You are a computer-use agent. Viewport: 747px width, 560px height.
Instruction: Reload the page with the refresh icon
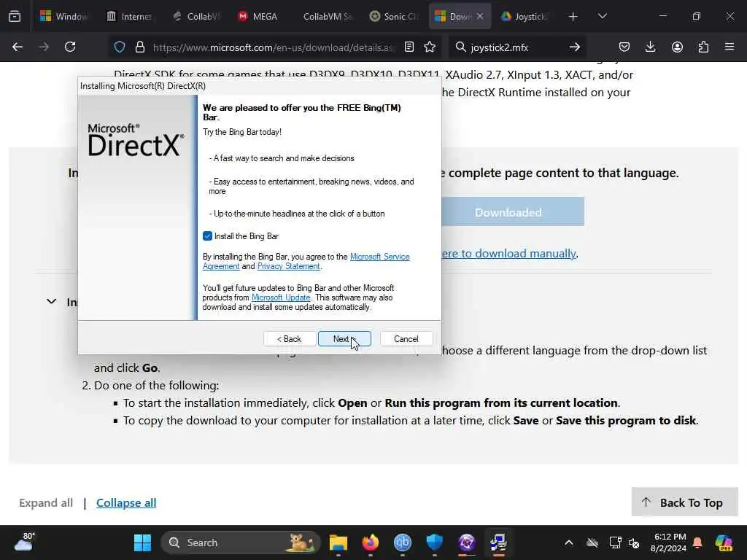click(70, 47)
